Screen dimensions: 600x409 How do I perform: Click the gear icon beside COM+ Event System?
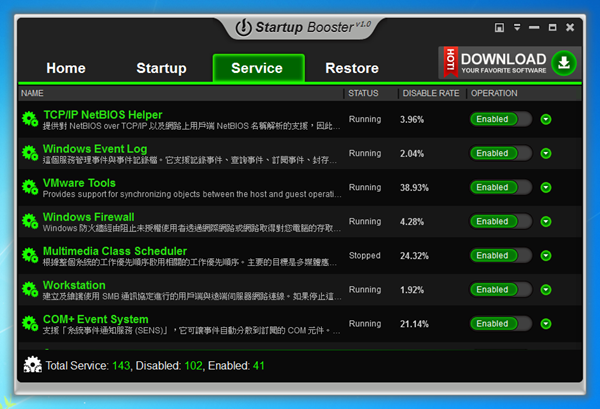(x=30, y=323)
